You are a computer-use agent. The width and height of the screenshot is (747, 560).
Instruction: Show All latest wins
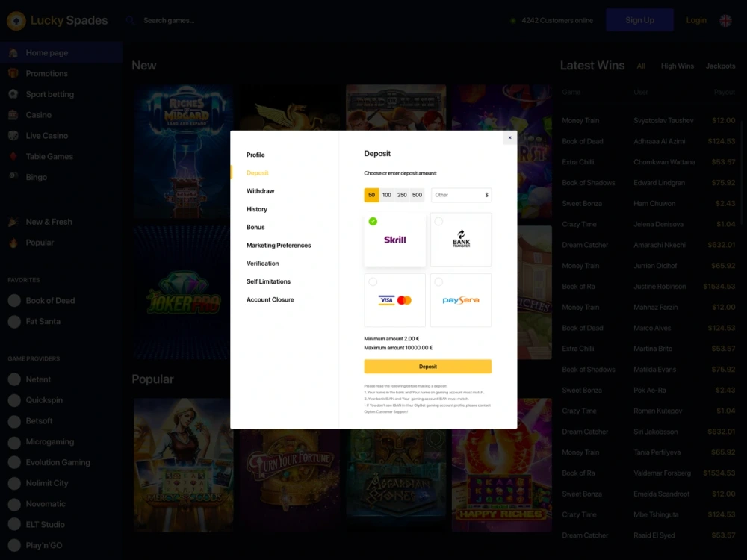point(641,66)
